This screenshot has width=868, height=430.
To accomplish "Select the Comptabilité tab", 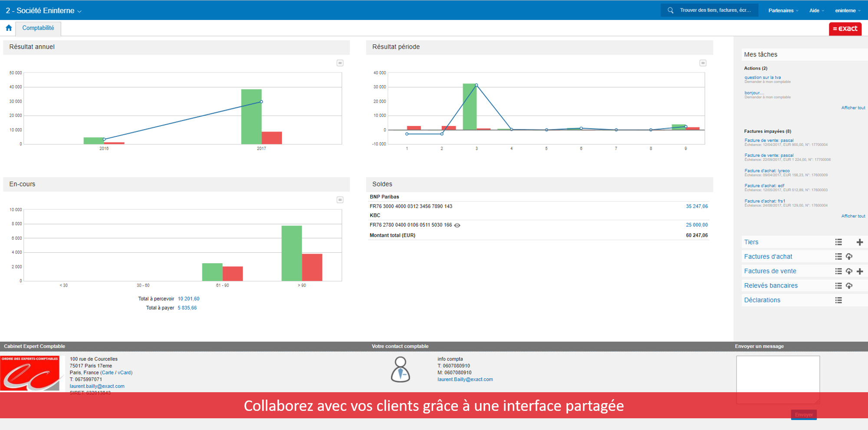I will pos(38,28).
